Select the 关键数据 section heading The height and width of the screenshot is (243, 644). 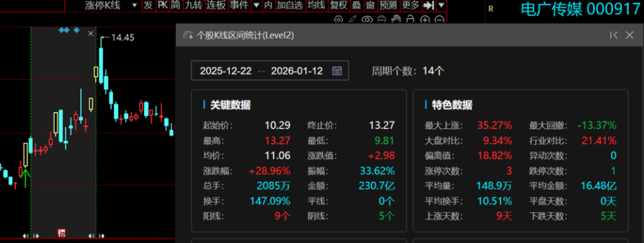[230, 105]
